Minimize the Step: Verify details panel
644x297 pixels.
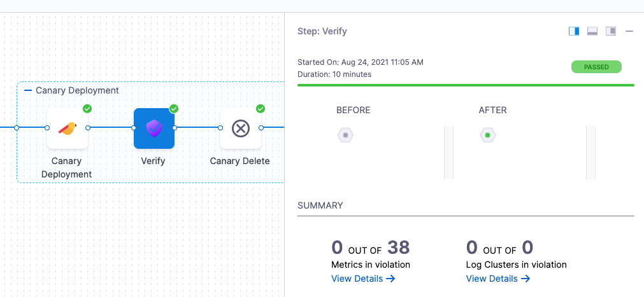click(629, 31)
